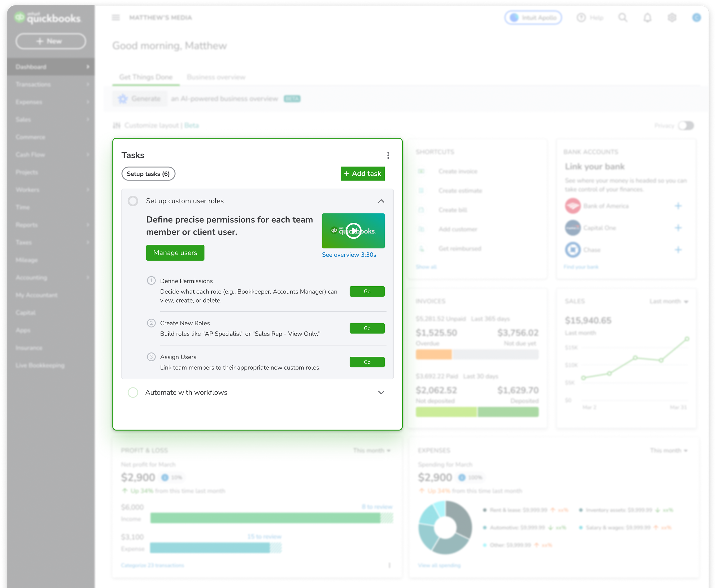
Task: Add Bank of America account plus icon
Action: tap(678, 206)
